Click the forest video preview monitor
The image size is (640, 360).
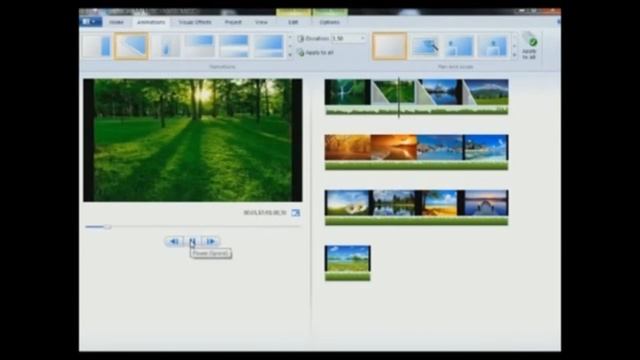tap(193, 140)
